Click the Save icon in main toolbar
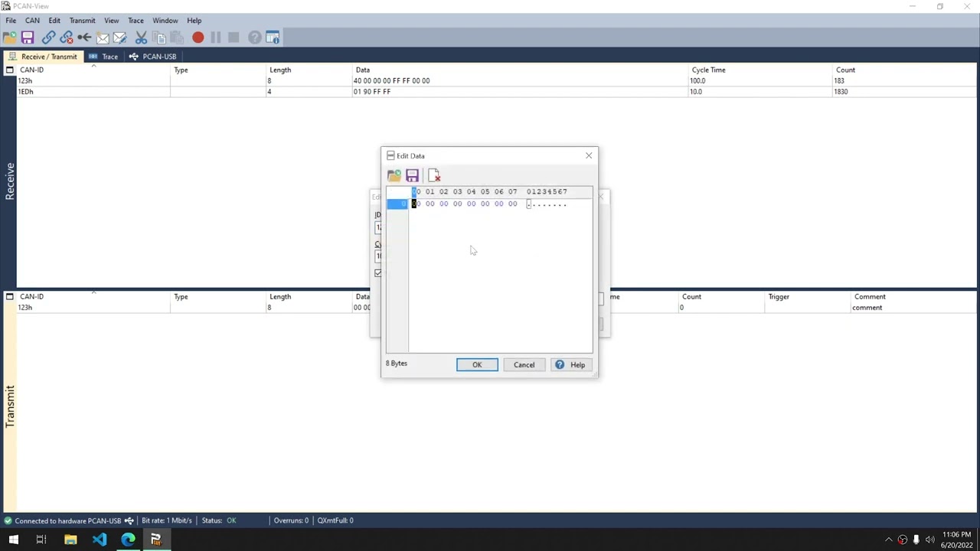980x551 pixels. 28,37
